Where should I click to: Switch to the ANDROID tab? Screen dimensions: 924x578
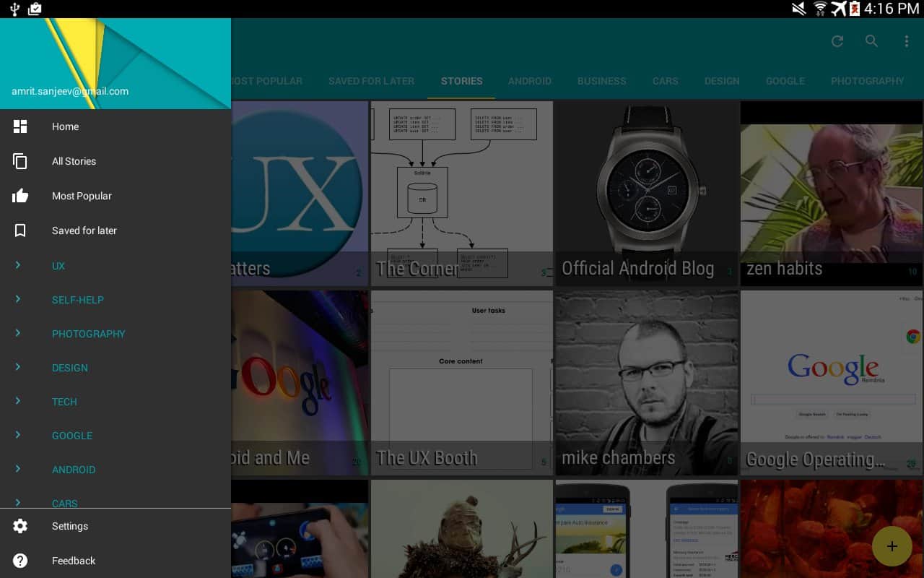(x=529, y=81)
